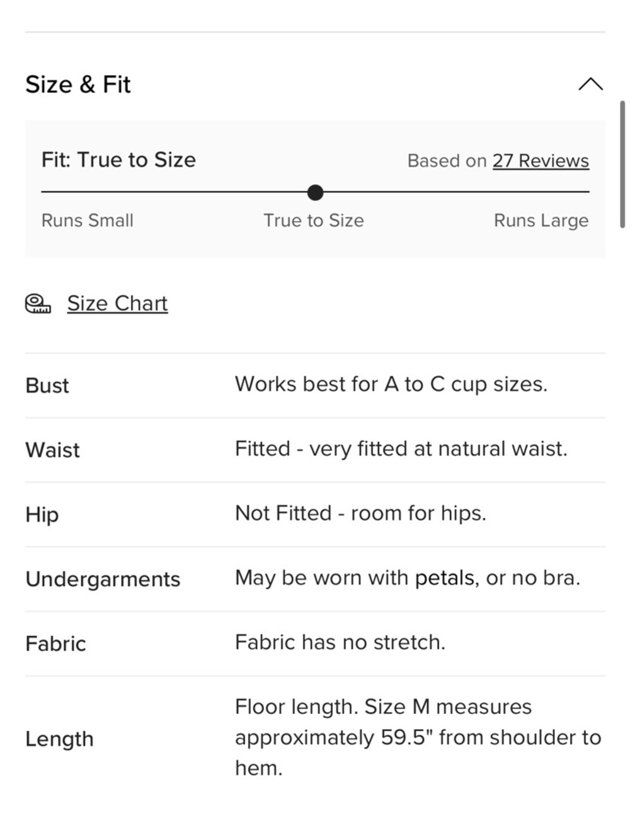Click the 'Fit: True to Size' text

pyautogui.click(x=118, y=160)
